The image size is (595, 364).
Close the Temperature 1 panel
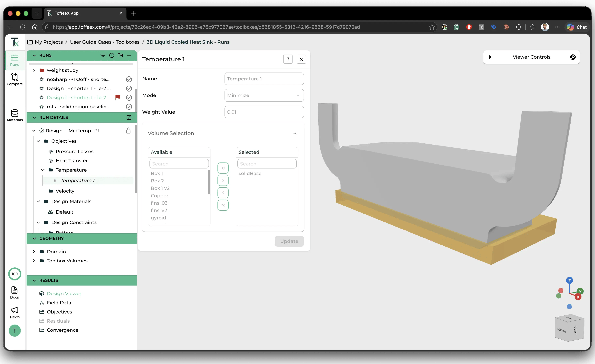tap(301, 59)
